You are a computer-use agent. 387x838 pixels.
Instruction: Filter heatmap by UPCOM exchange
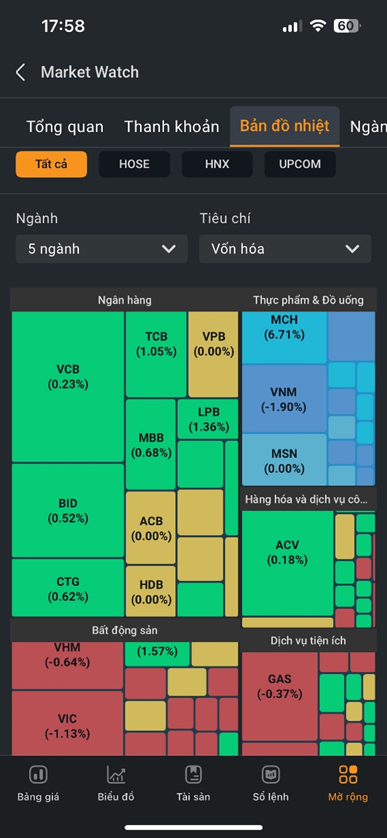coord(300,164)
